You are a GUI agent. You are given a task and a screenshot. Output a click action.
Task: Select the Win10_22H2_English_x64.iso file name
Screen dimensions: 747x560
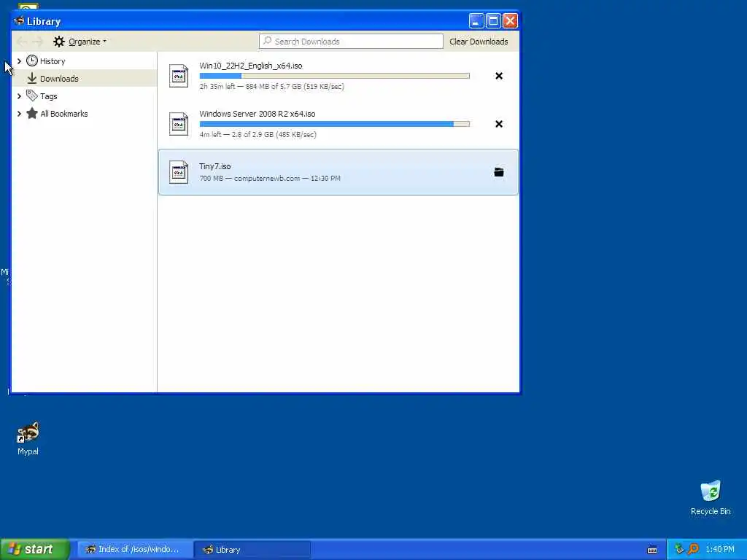click(251, 66)
